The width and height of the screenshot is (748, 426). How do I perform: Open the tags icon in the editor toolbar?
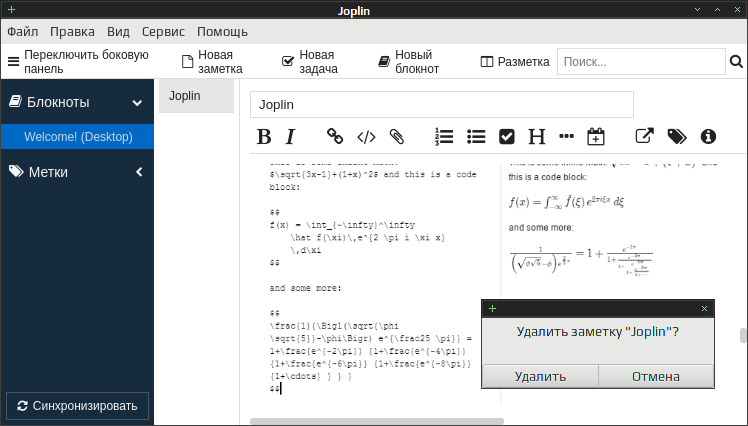pos(677,137)
